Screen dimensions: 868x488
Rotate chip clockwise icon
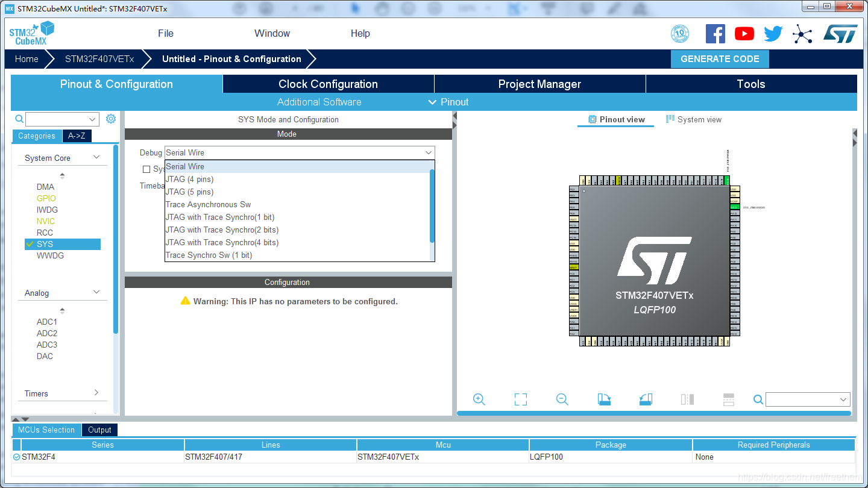(x=604, y=399)
